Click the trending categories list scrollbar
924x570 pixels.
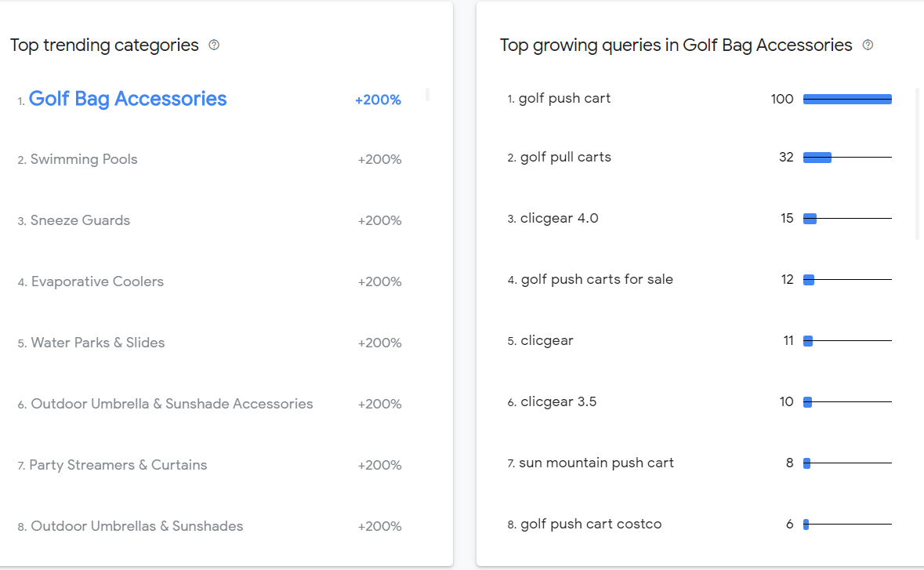click(427, 94)
